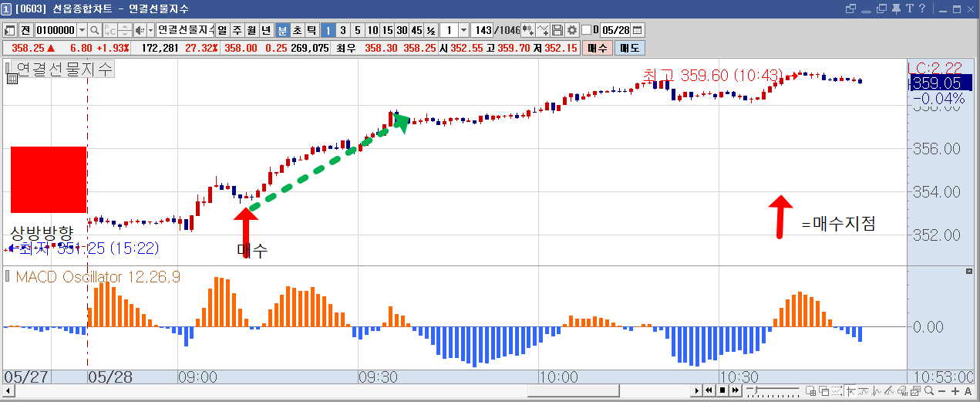
Task: Click the dotted-frame chart area icon
Action: coord(837,390)
